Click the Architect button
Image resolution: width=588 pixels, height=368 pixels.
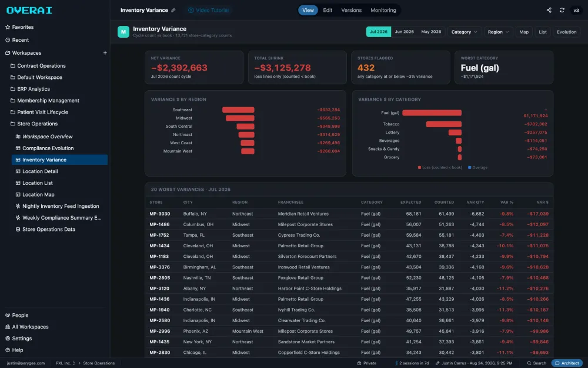[x=567, y=363]
